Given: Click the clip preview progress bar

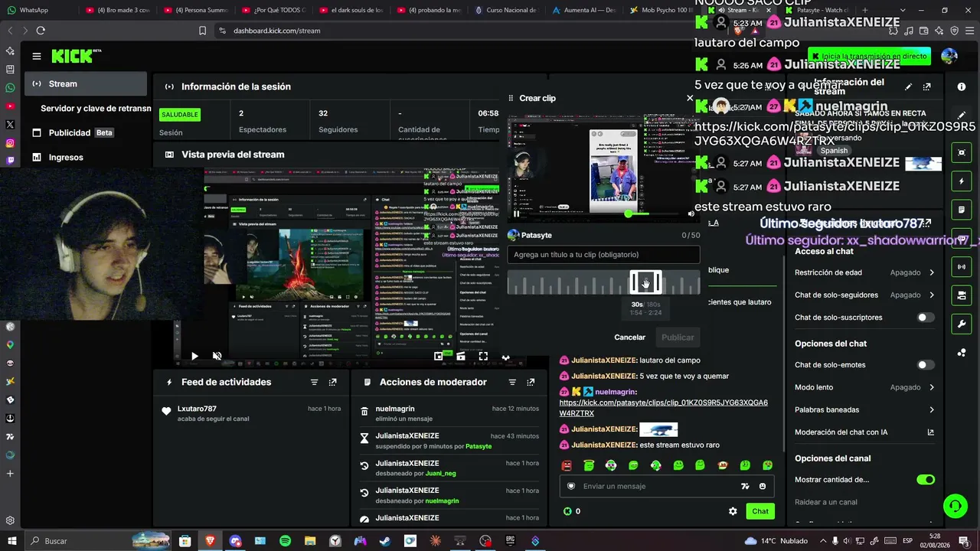Looking at the screenshot, I should pyautogui.click(x=604, y=214).
